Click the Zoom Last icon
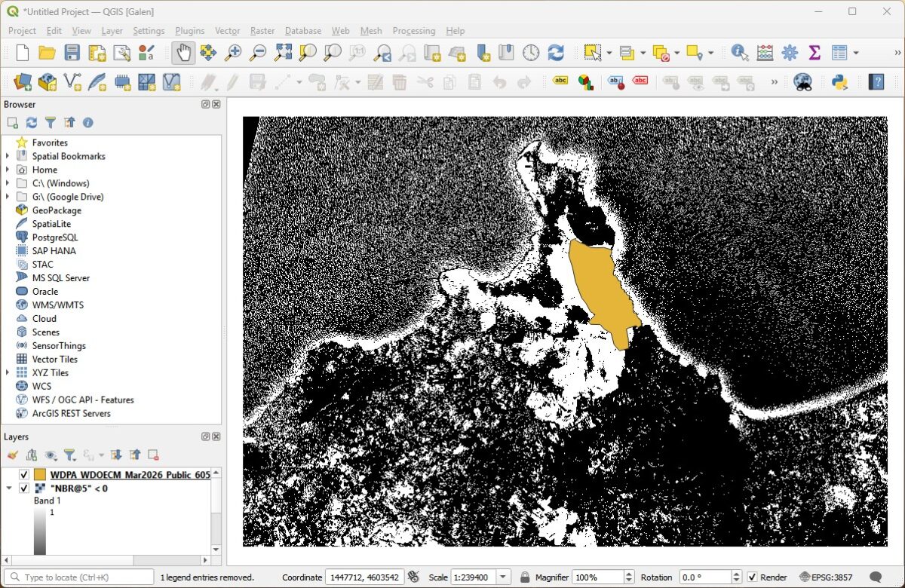This screenshot has width=905, height=588. click(x=382, y=53)
